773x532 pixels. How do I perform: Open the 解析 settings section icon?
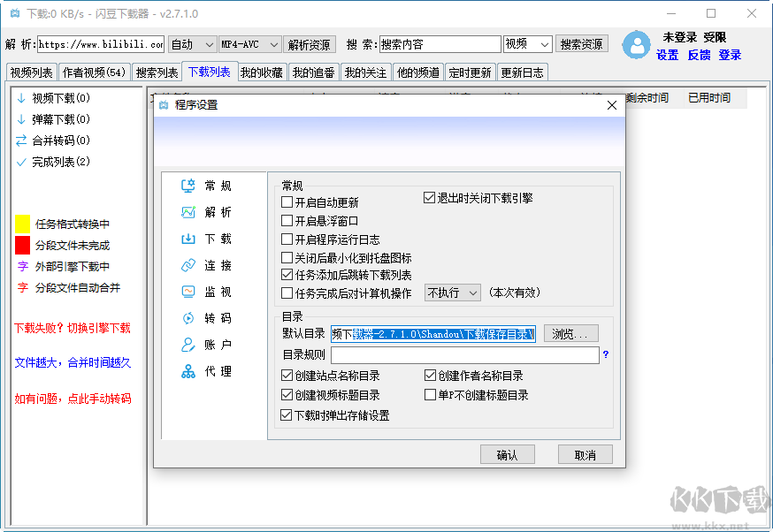pyautogui.click(x=188, y=212)
